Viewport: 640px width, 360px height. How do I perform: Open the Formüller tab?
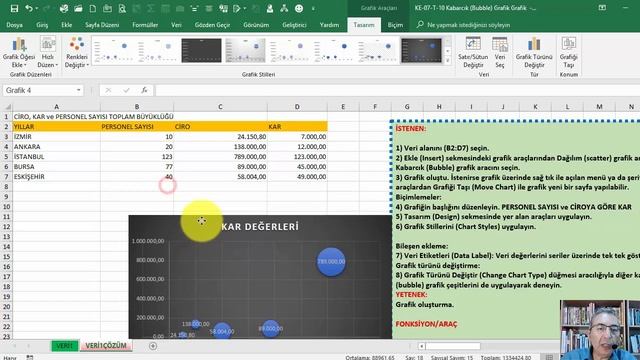pyautogui.click(x=145, y=25)
